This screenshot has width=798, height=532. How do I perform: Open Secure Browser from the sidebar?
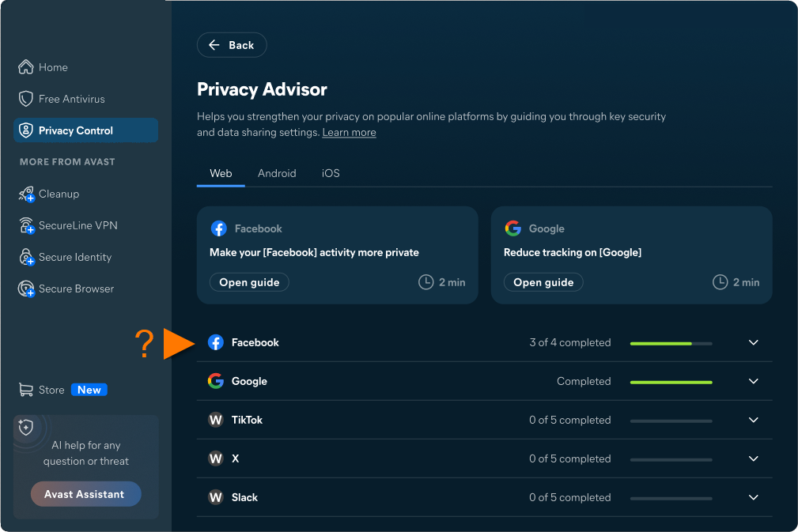click(85, 289)
